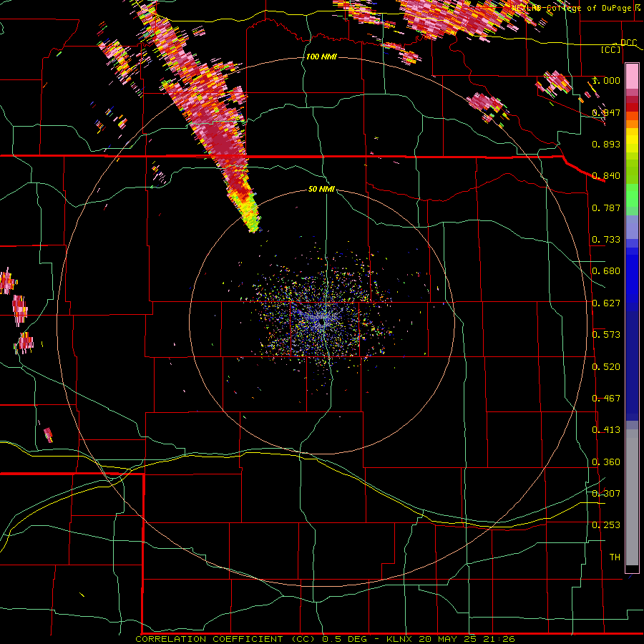Click the 0.253 scale value
The width and height of the screenshot is (644, 644).
point(606,525)
